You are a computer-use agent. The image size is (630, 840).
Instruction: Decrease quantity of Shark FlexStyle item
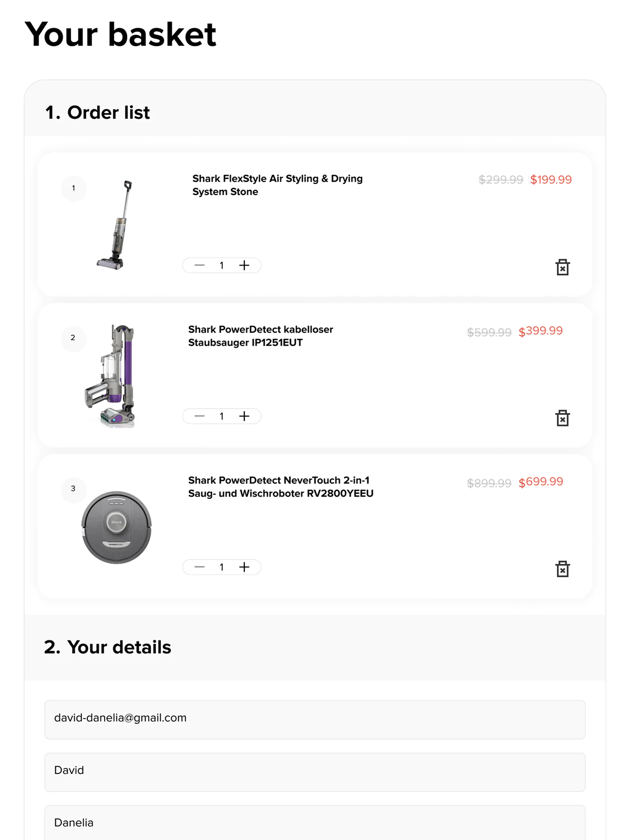(199, 265)
